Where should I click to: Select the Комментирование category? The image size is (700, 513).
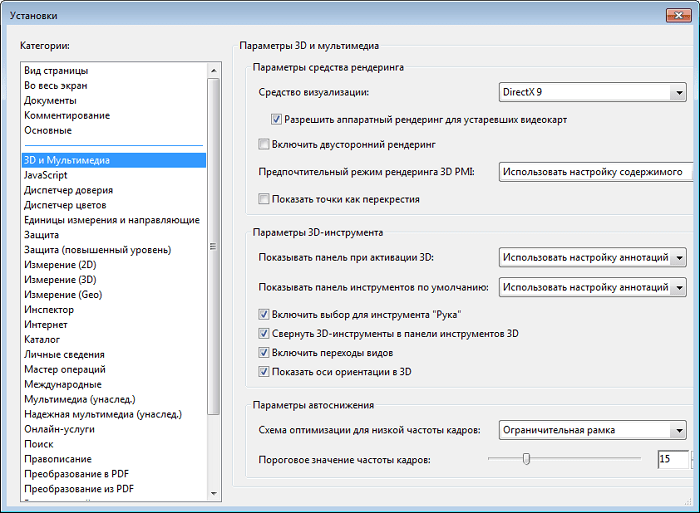[x=114, y=116]
